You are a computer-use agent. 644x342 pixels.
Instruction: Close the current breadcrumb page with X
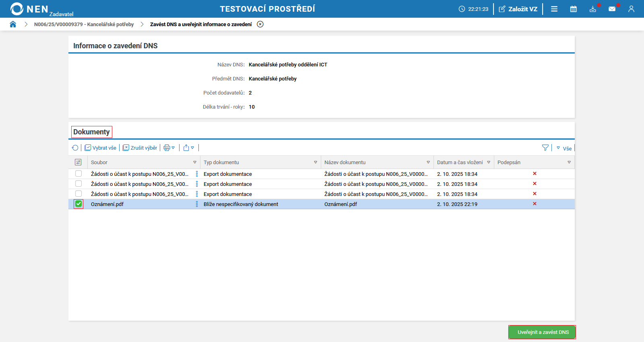coord(260,24)
